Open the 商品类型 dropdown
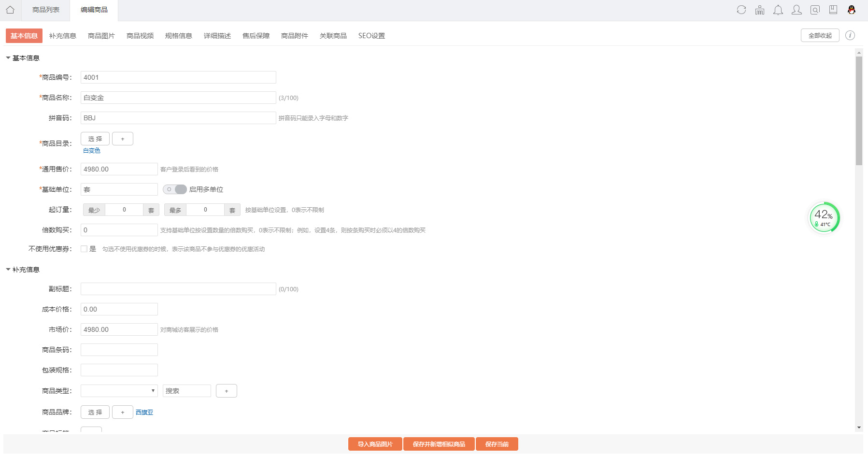This screenshot has height=456, width=868. (x=119, y=391)
